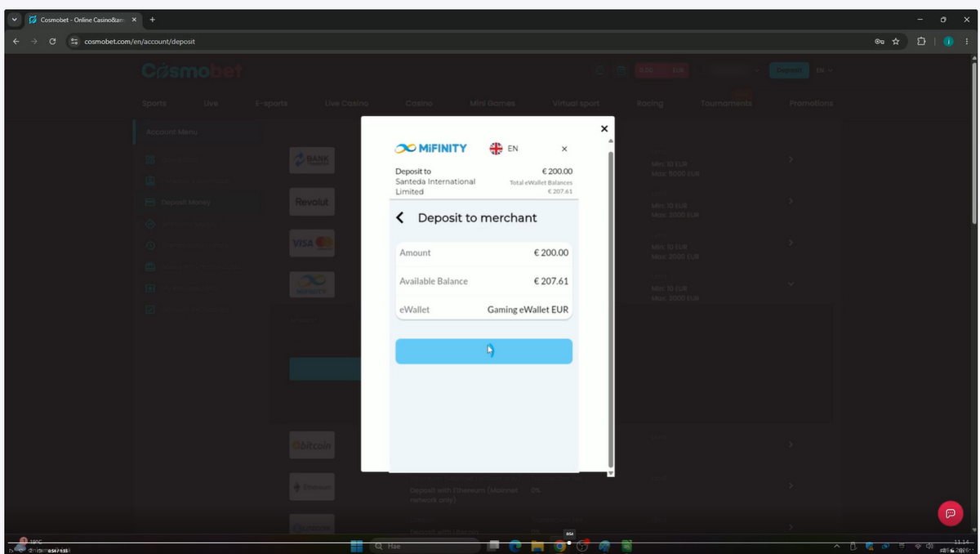Click the browser page scrollbar
This screenshot has height=554, width=980.
click(973, 143)
